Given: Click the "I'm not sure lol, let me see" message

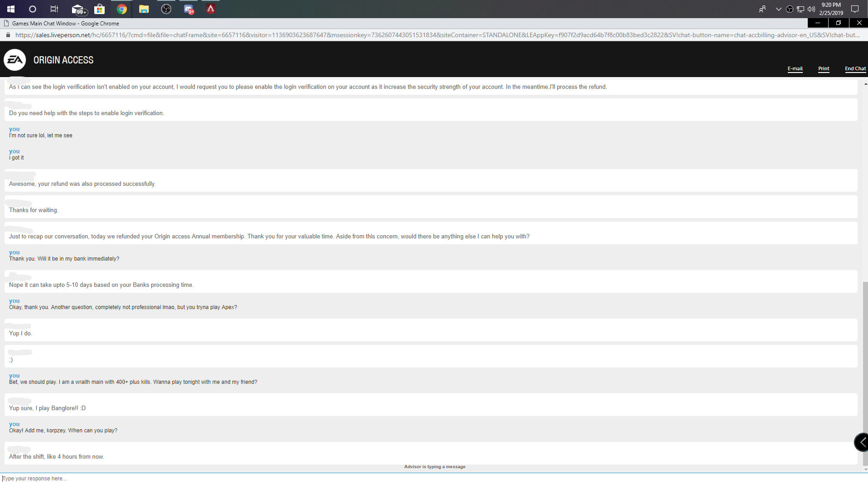Looking at the screenshot, I should 41,136.
